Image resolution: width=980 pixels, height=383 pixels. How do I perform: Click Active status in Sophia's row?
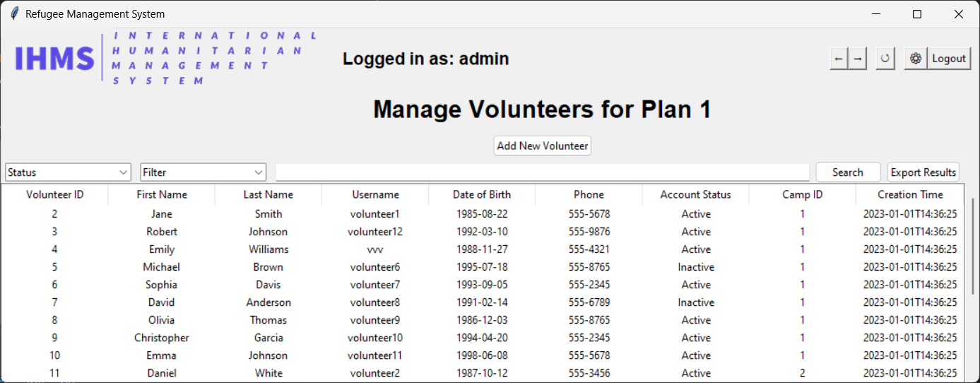coord(696,285)
